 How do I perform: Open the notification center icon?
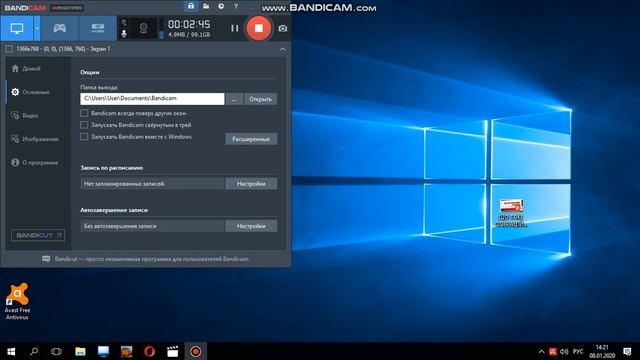click(627, 351)
